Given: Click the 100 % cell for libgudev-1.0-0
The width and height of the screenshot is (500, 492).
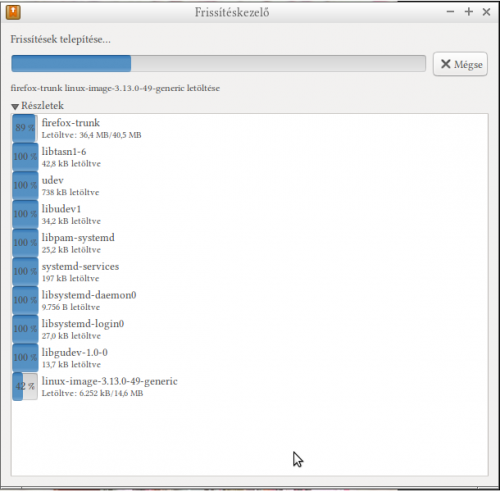Looking at the screenshot, I should coord(25,358).
